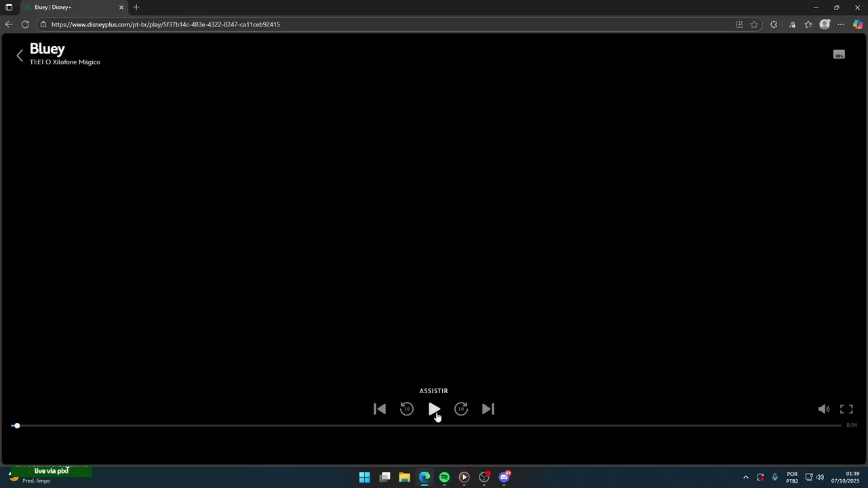Open the Copilot sidebar
This screenshot has width=868, height=488.
tap(858, 24)
